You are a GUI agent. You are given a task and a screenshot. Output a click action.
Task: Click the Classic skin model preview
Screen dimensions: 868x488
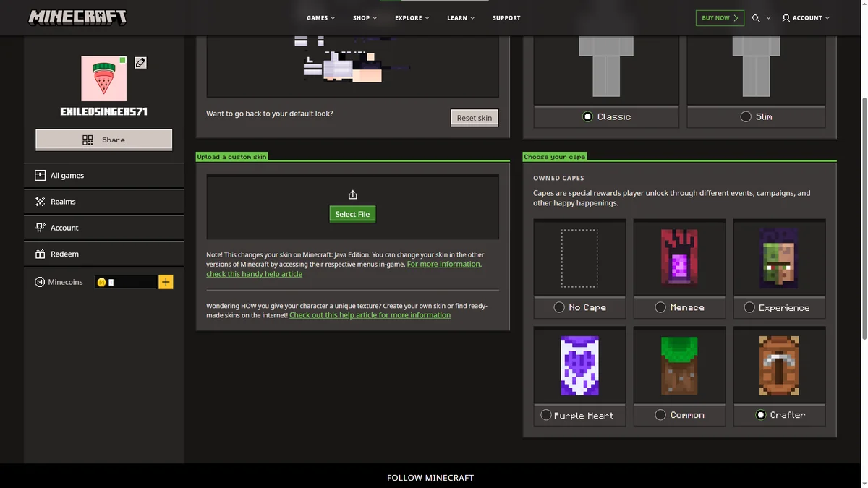click(606, 67)
